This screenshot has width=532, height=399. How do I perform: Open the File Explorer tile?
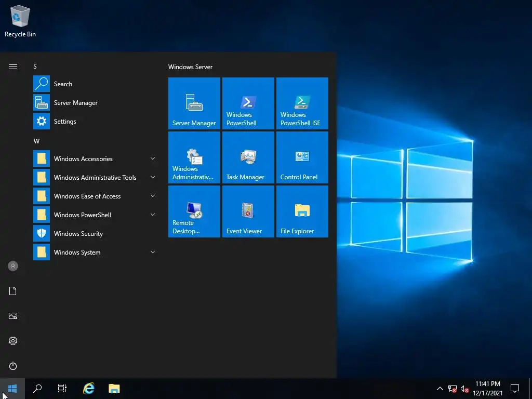tap(302, 211)
